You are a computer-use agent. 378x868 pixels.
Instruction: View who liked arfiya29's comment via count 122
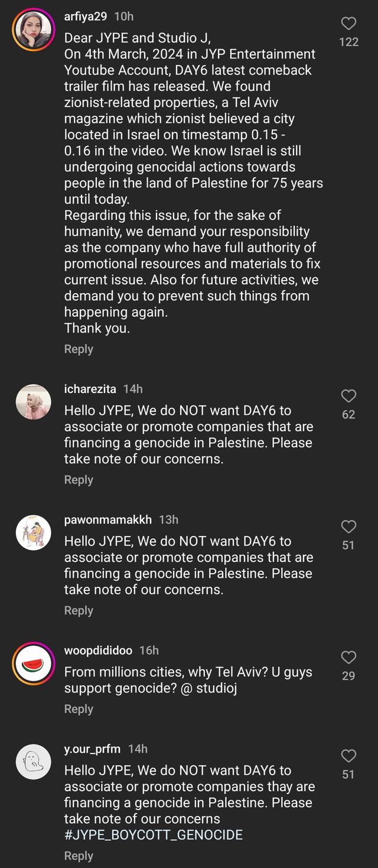coord(349,42)
